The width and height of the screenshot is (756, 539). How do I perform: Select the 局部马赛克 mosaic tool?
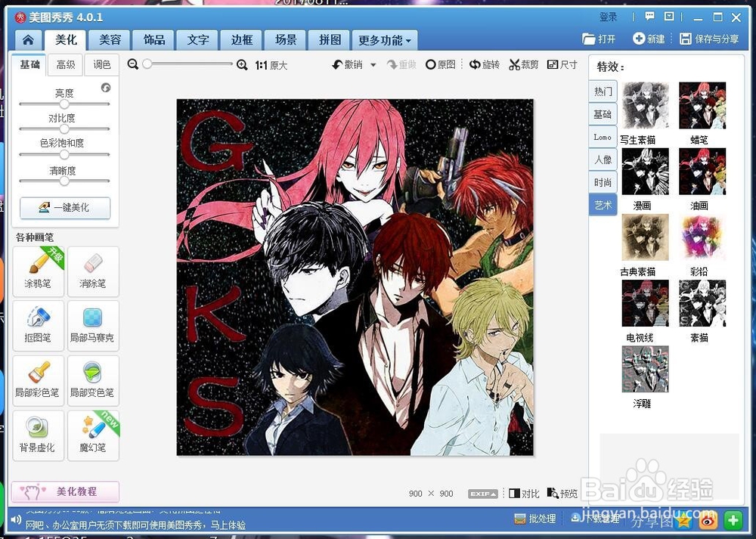pos(92,326)
